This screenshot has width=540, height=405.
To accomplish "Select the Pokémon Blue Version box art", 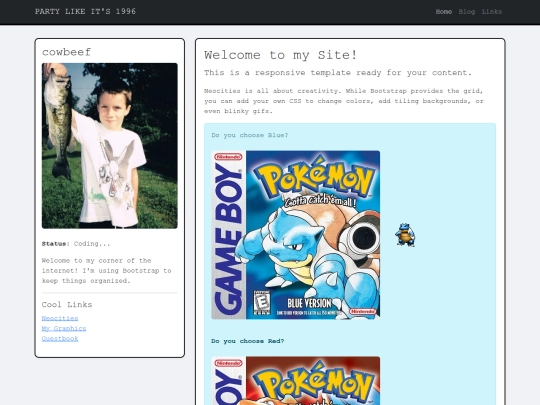I will tap(296, 235).
